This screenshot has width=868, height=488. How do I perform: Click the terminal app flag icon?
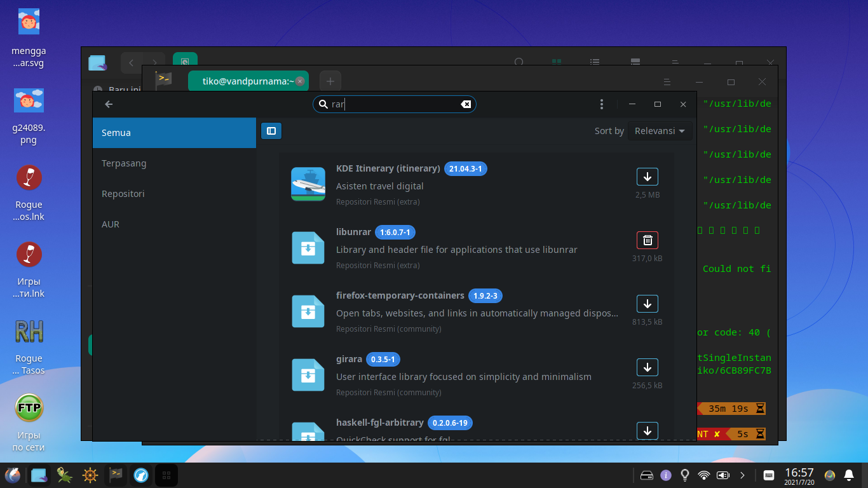[164, 81]
